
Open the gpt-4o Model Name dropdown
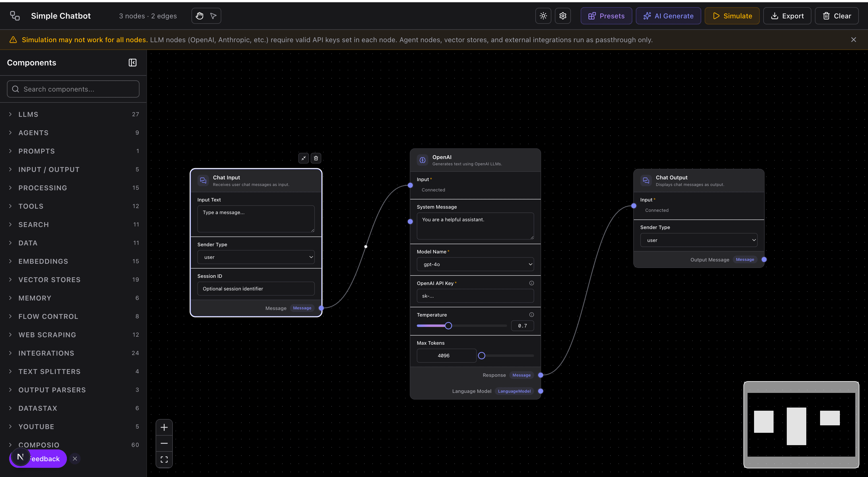475,264
